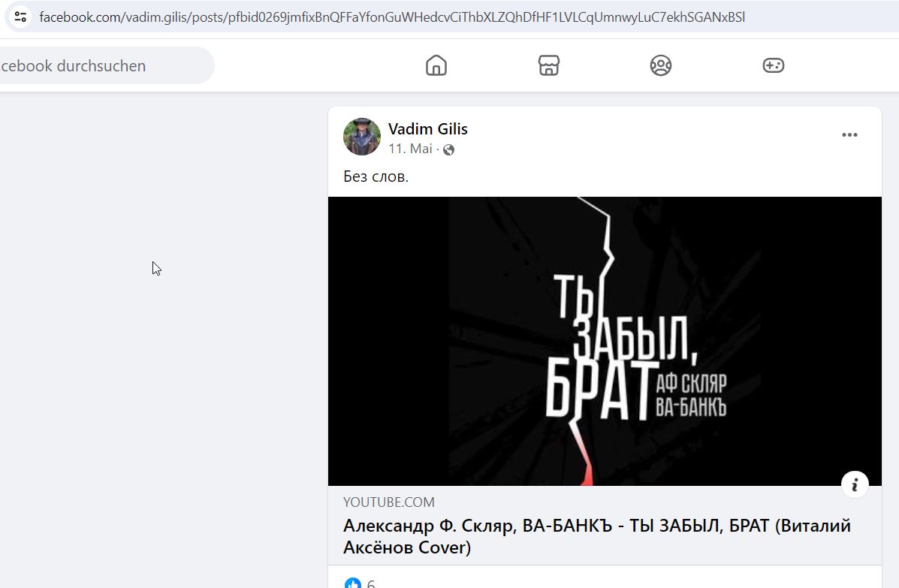Click the link info icon on preview
The height and width of the screenshot is (588, 899).
coord(855,485)
